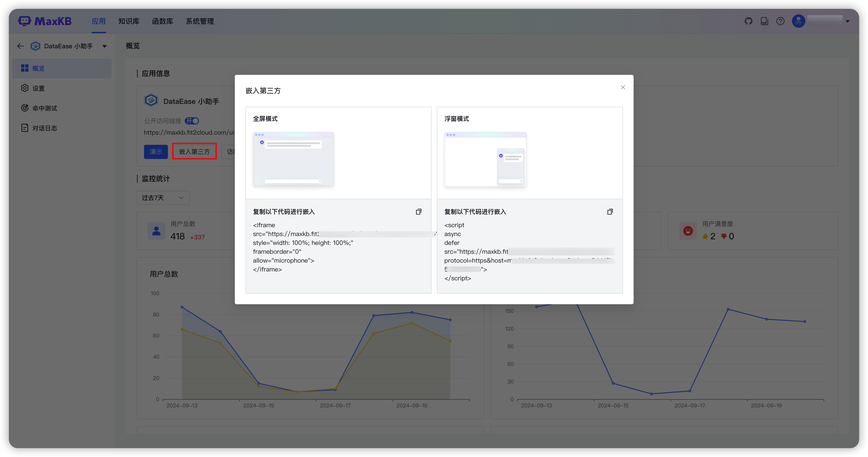This screenshot has width=868, height=457.
Task: Open the 过去7天 time range dropdown
Action: click(163, 198)
